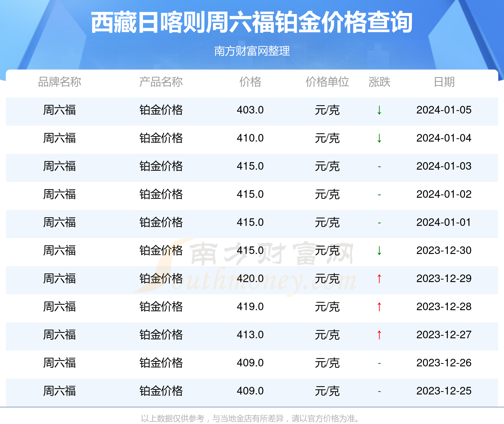Click 元/克 in the 2024-01-05 row
This screenshot has height=424, width=504.
click(327, 110)
